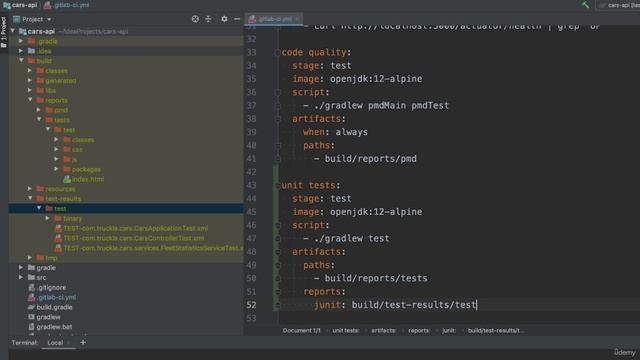Image resolution: width=640 pixels, height=360 pixels.
Task: Collapse the build folder arrow
Action: coord(21,60)
